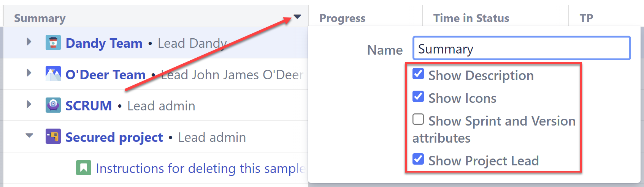Viewport: 644px width, 187px height.
Task: Disable the Show Icons checkbox
Action: (418, 97)
